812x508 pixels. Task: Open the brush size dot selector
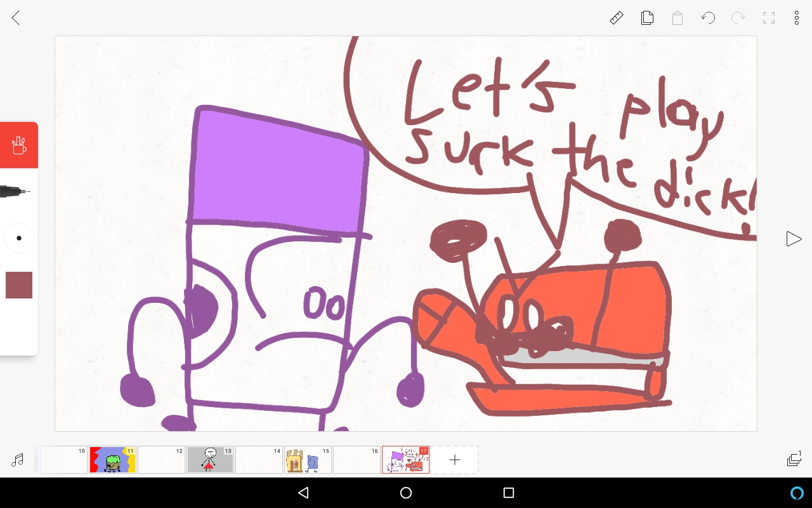click(19, 238)
